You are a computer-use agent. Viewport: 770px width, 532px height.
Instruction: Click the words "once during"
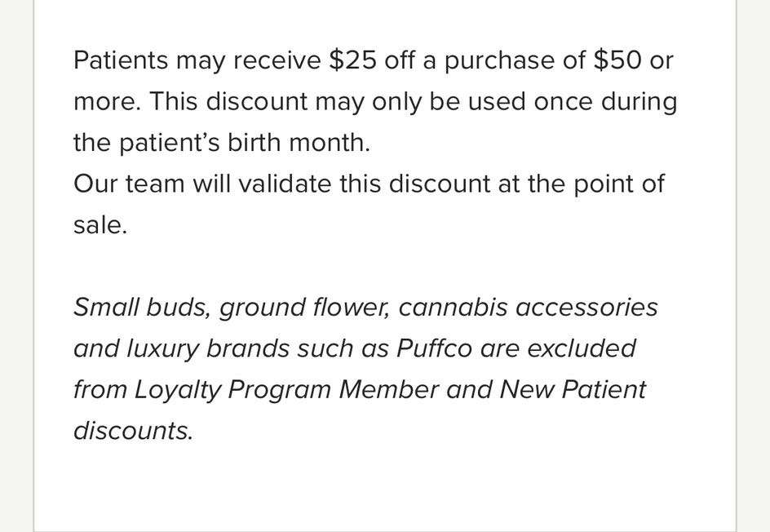(x=605, y=102)
